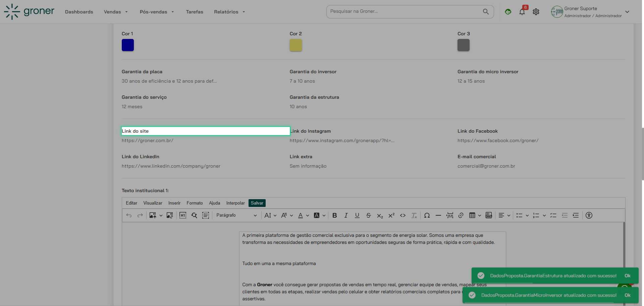Decrease indent of the paragraph
Image resolution: width=644 pixels, height=306 pixels.
pos(565,215)
